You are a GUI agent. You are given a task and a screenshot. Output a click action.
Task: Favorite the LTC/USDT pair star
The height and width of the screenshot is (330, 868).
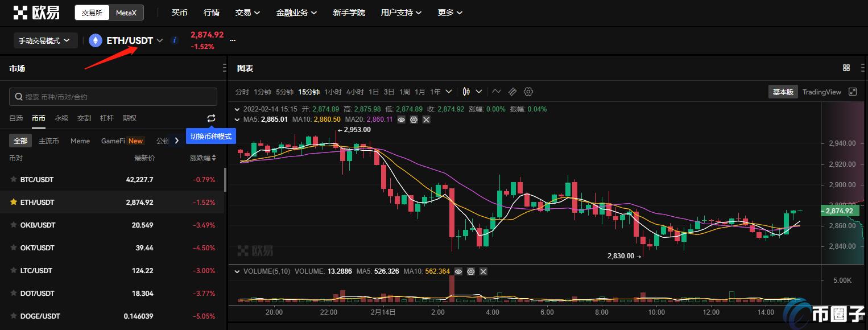pyautogui.click(x=14, y=270)
